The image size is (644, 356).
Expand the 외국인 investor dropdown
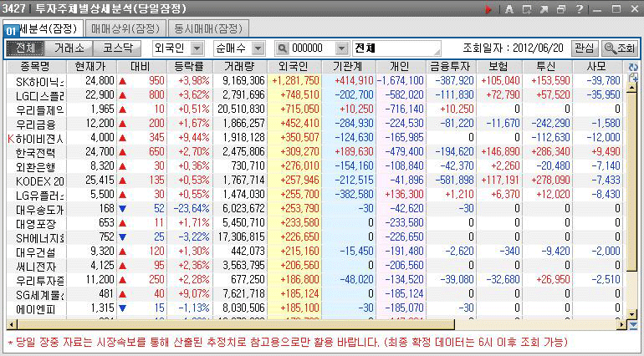click(197, 48)
